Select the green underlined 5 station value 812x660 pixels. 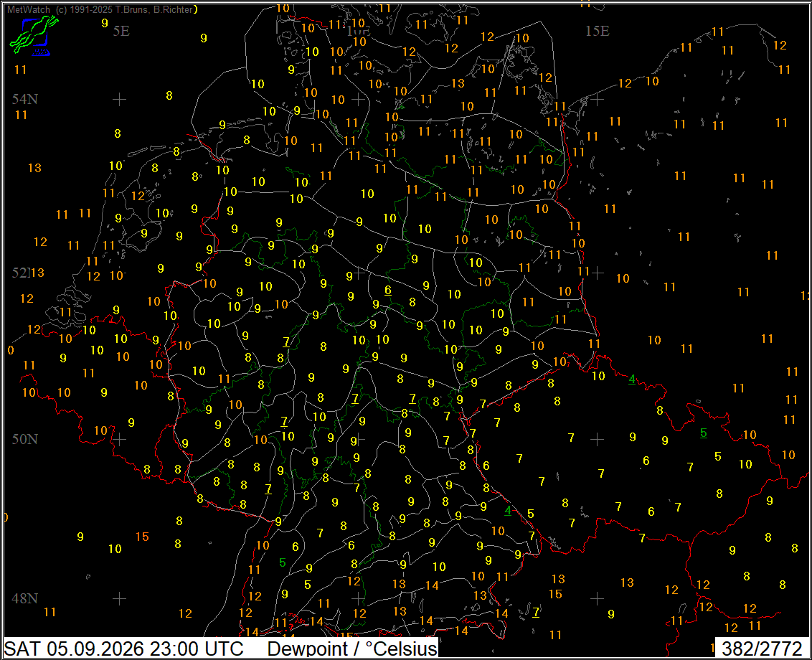click(x=703, y=433)
